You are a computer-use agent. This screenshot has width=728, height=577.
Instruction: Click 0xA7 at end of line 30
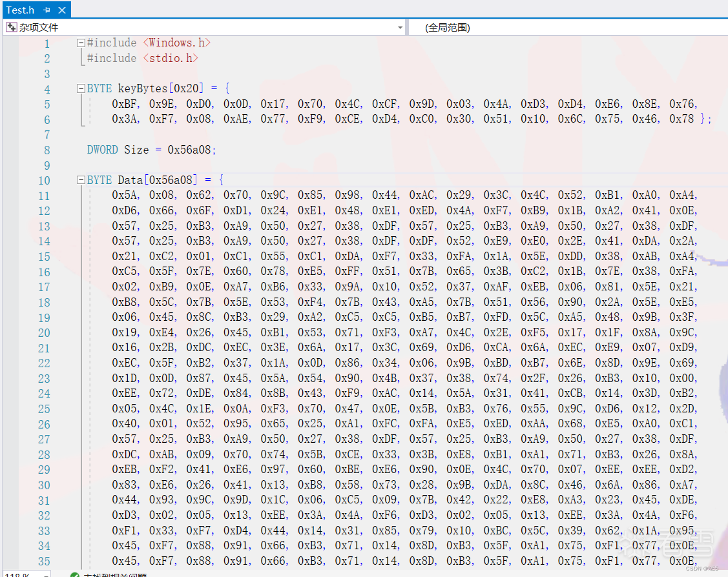pos(681,484)
